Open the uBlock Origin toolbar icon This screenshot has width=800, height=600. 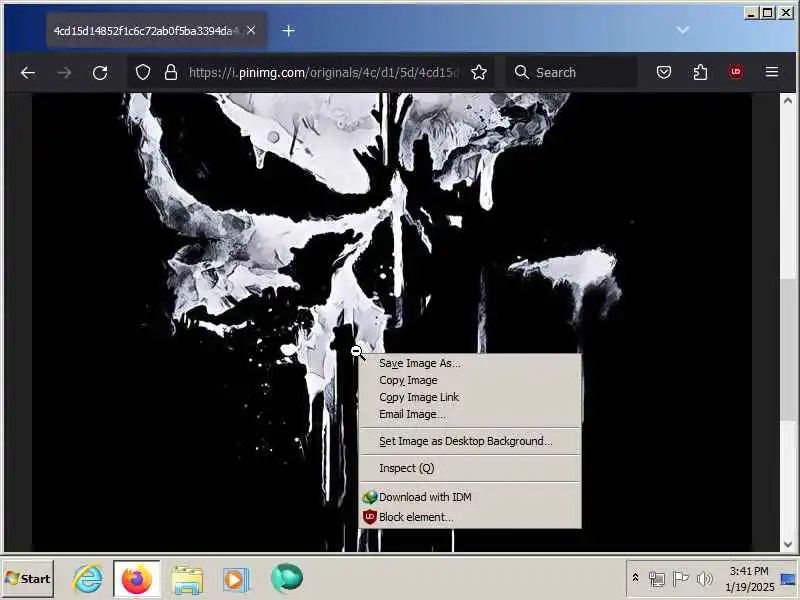pos(736,72)
